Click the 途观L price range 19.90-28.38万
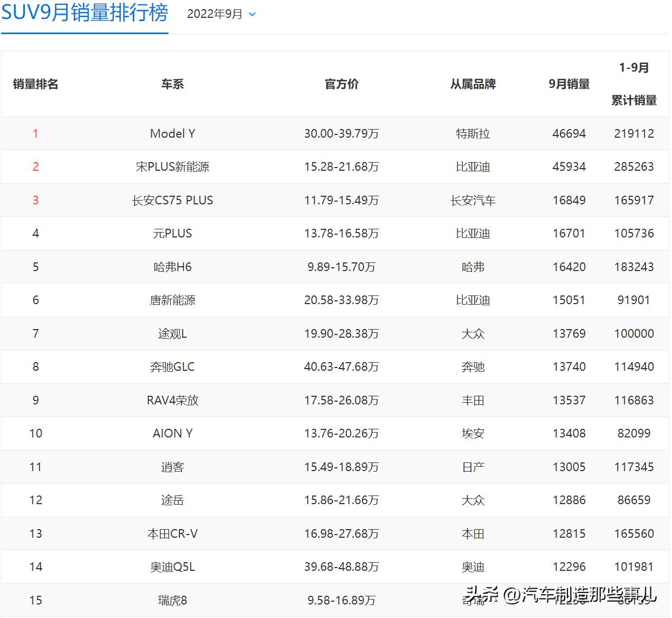This screenshot has height=618, width=672. tap(341, 333)
